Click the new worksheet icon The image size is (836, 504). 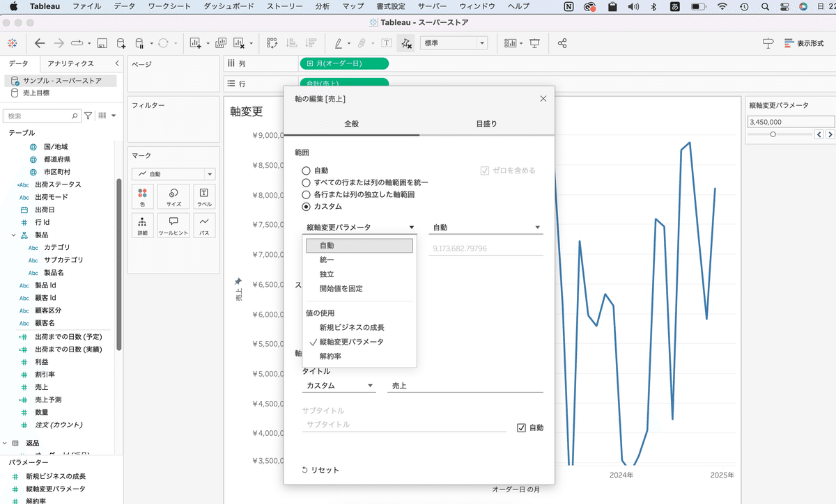(x=195, y=43)
